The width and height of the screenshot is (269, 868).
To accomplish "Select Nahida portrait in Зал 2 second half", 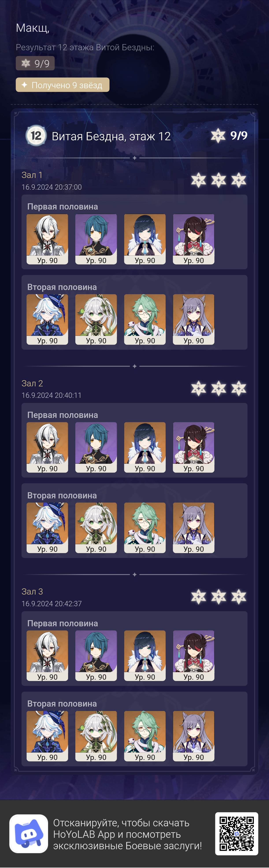I will [96, 528].
